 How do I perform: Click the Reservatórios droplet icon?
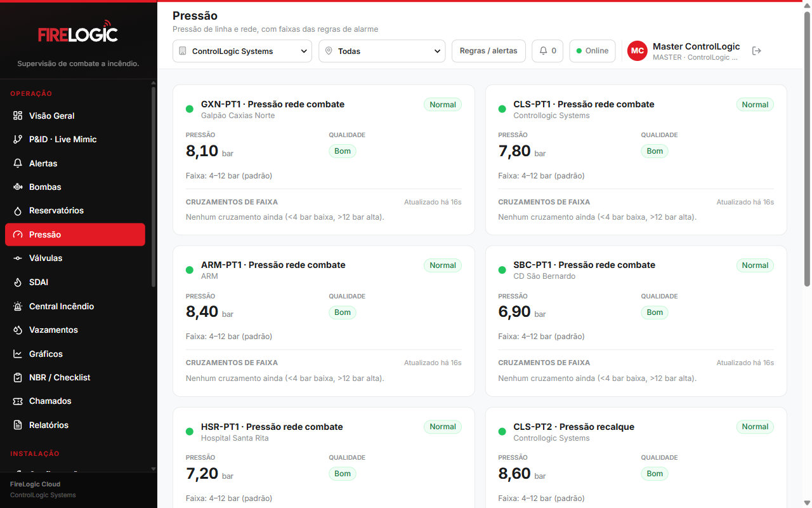[x=18, y=210]
